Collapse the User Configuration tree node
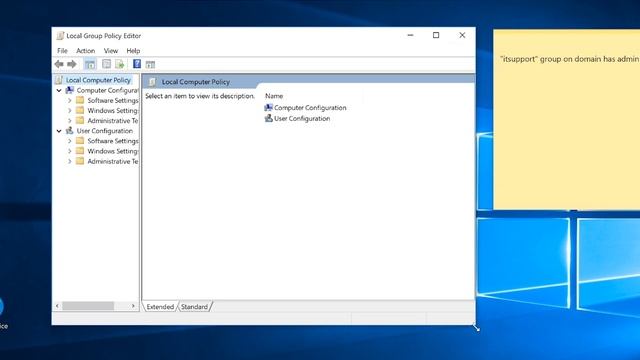Screen dimensions: 640x360 (59, 131)
